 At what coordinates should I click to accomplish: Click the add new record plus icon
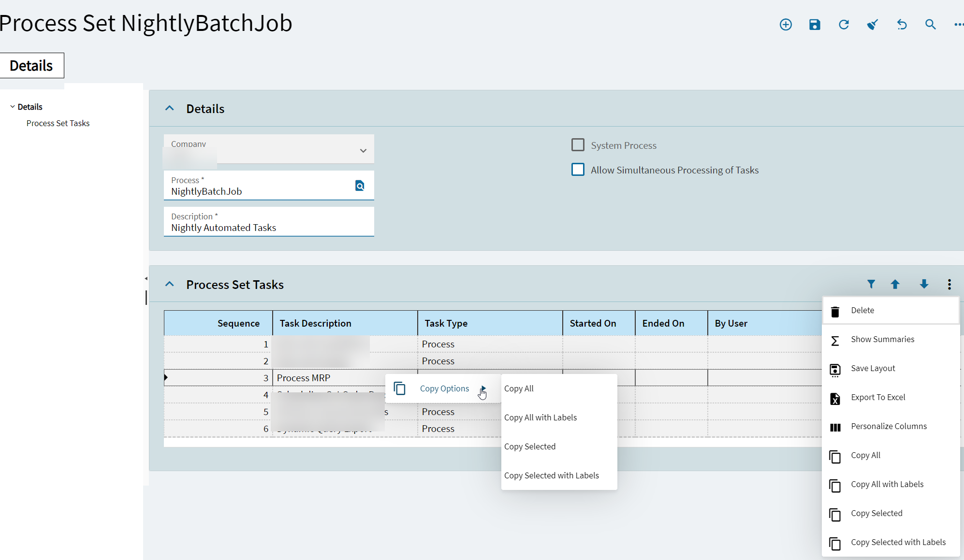[x=786, y=25]
